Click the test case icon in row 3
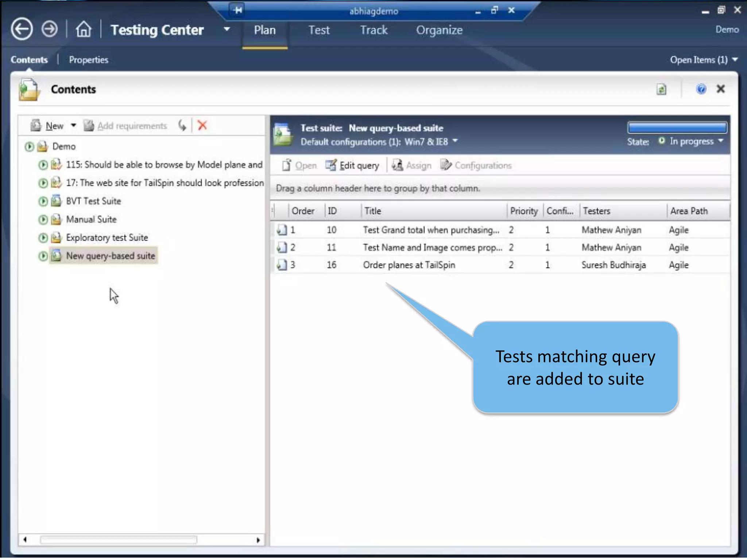This screenshot has height=560, width=747. click(x=282, y=265)
